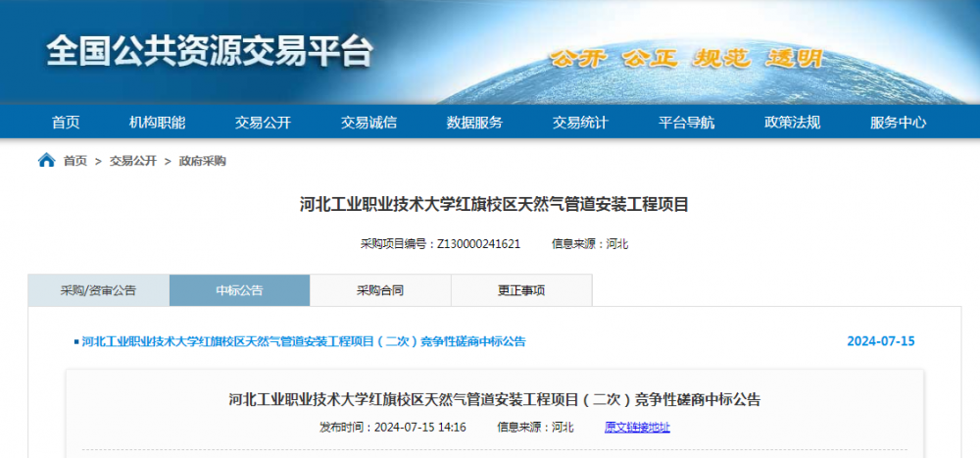Go to 交易公开 in the navigation bar
This screenshot has width=980, height=458.
click(x=263, y=123)
